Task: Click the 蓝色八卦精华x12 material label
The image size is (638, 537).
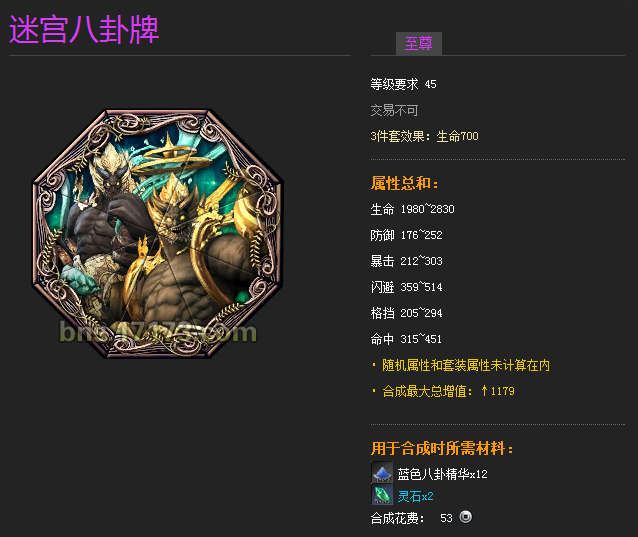Action: [x=442, y=474]
